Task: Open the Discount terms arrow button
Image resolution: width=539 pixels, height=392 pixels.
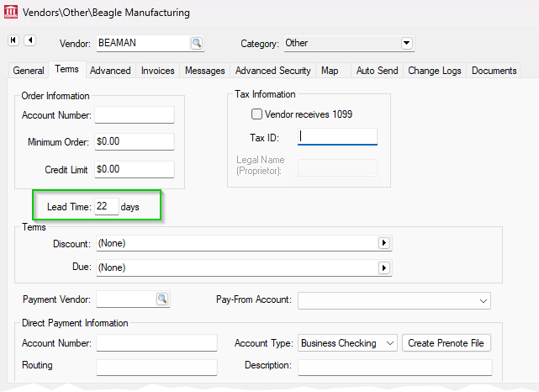Action: coord(384,243)
